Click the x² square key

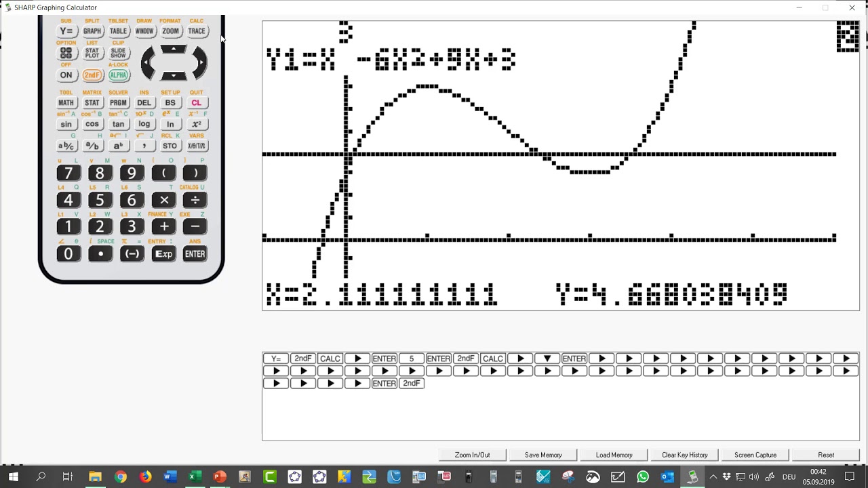(196, 124)
